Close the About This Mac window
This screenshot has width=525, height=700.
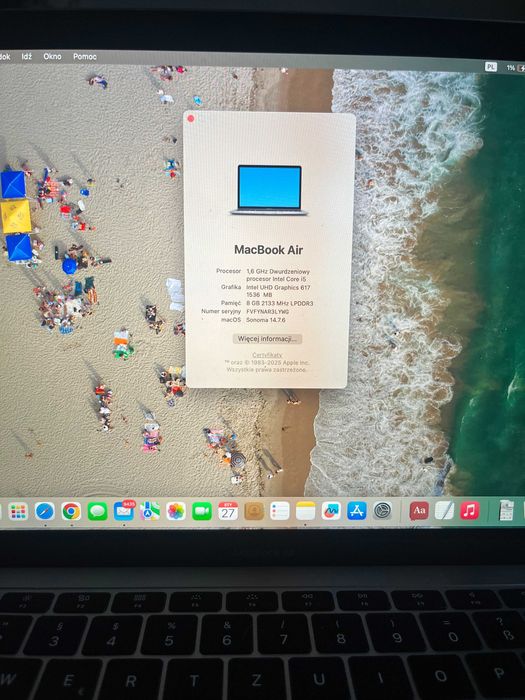(x=191, y=118)
